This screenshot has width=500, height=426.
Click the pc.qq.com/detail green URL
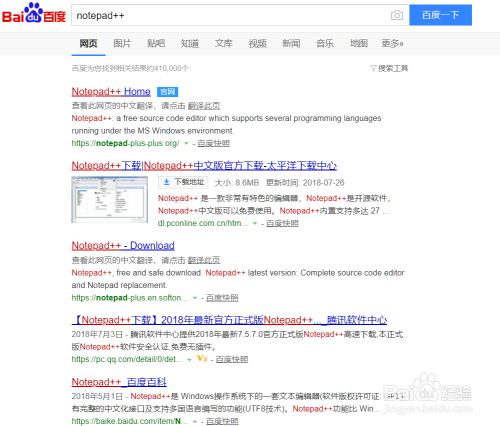click(x=127, y=359)
